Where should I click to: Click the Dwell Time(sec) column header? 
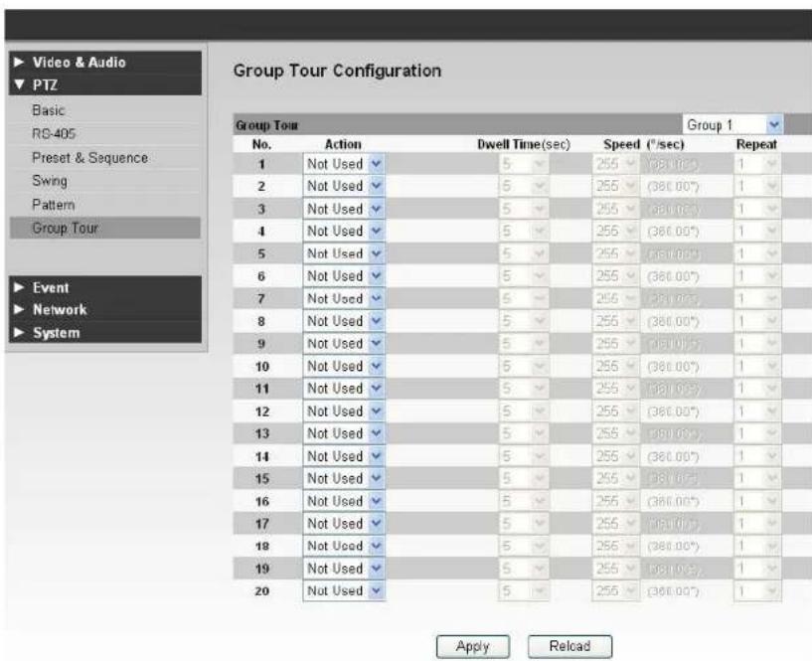(x=524, y=144)
